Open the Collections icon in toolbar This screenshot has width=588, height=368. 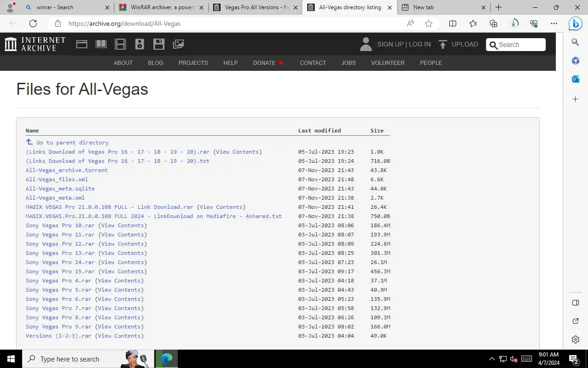(x=493, y=23)
